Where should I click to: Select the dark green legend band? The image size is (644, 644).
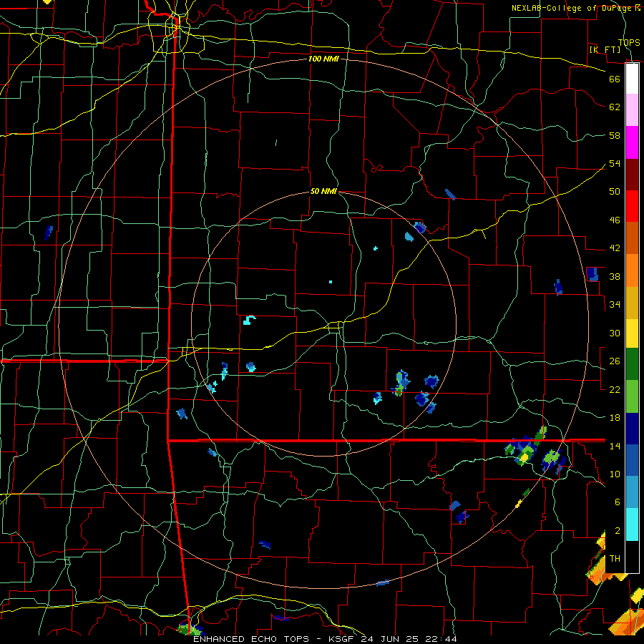point(632,364)
